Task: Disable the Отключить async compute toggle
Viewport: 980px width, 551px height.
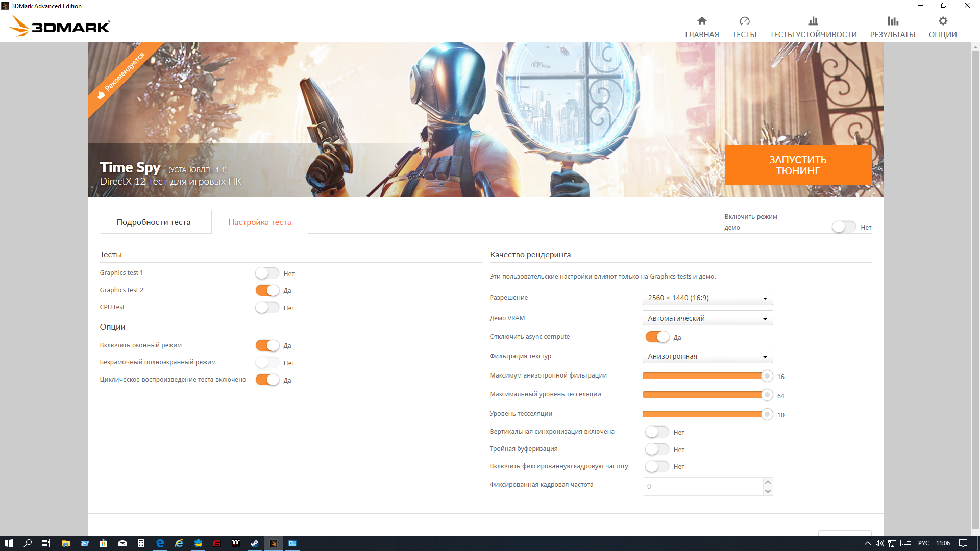Action: pyautogui.click(x=657, y=337)
